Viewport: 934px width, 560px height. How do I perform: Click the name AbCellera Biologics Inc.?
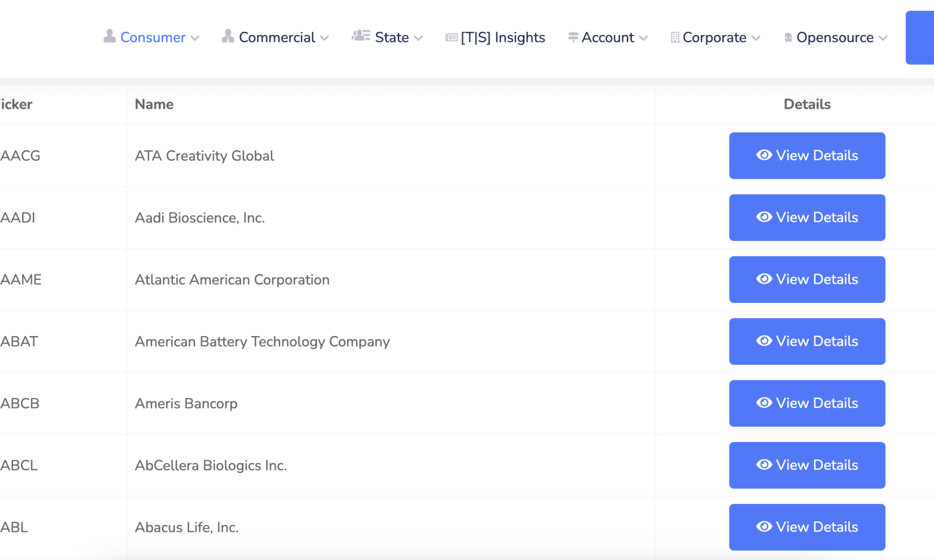(211, 465)
